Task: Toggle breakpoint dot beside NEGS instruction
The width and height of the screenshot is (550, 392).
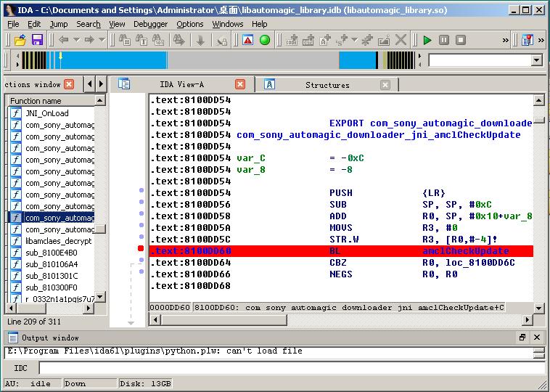Action: tap(141, 271)
